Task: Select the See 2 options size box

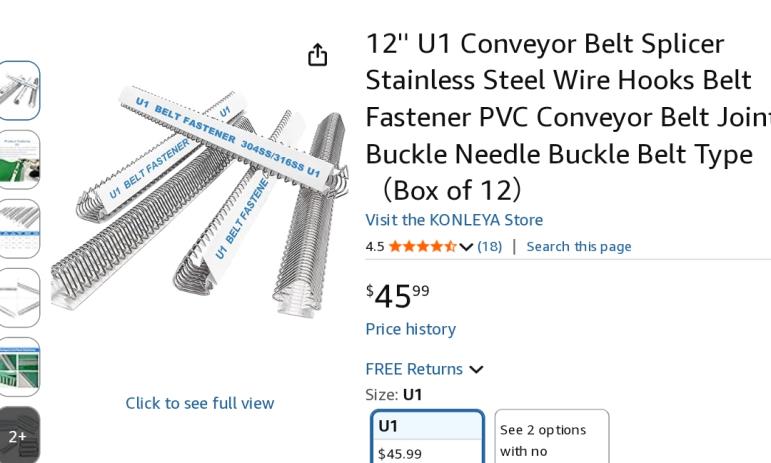Action: 551,440
